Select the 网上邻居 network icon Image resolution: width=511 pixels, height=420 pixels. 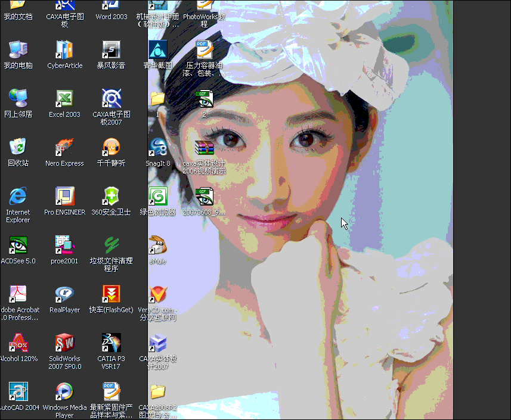pyautogui.click(x=18, y=98)
